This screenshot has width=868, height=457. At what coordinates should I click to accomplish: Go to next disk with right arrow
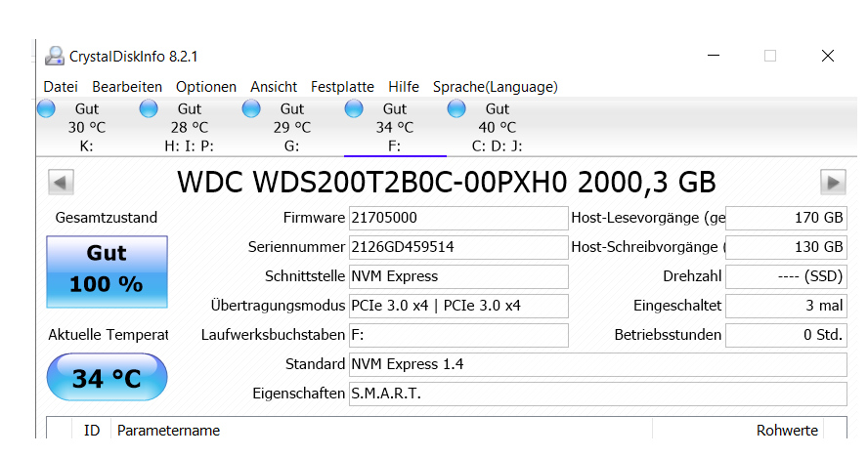[833, 182]
